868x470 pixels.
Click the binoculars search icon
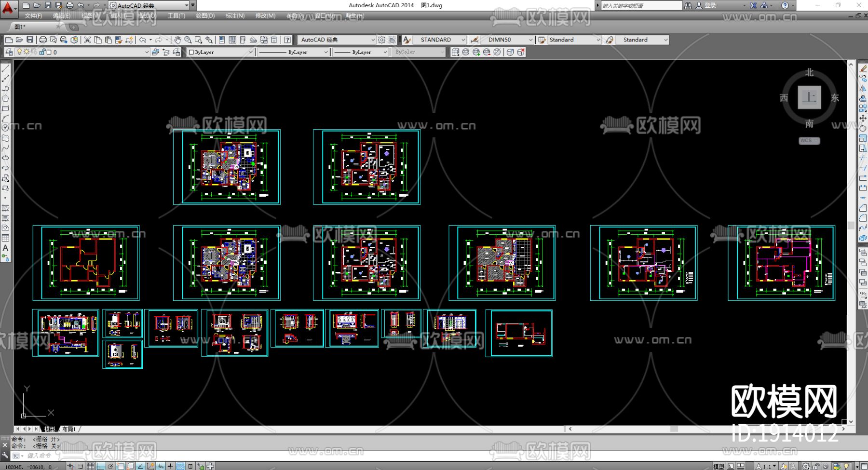pyautogui.click(x=688, y=5)
